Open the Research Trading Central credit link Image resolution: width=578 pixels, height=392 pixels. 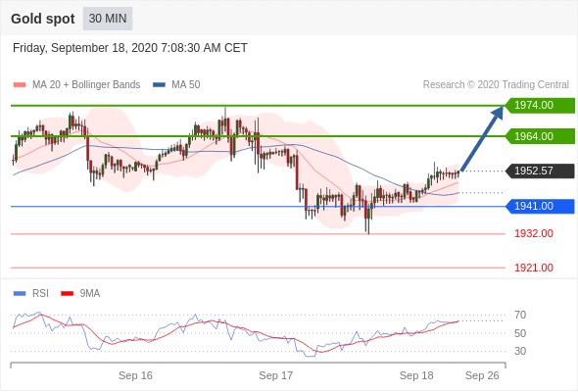496,85
